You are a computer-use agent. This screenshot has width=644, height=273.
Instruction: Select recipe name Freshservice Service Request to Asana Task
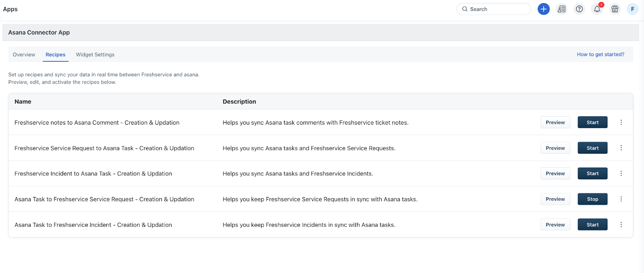104,148
